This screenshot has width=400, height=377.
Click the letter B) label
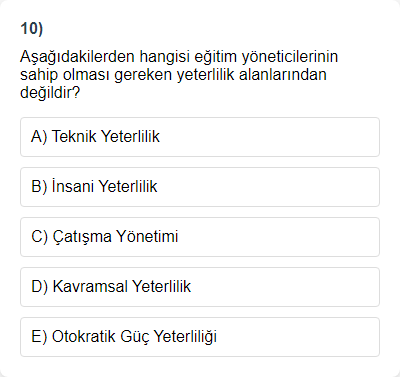pyautogui.click(x=39, y=186)
